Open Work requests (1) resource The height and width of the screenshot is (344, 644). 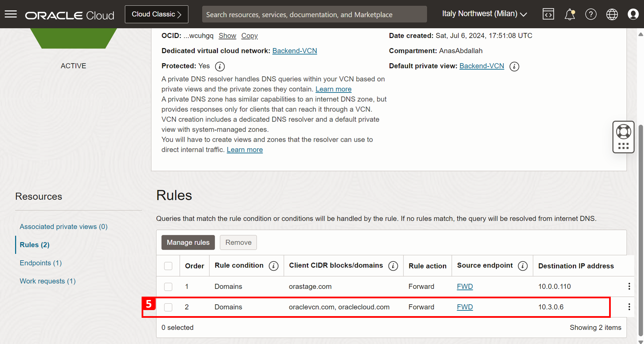pos(48,281)
